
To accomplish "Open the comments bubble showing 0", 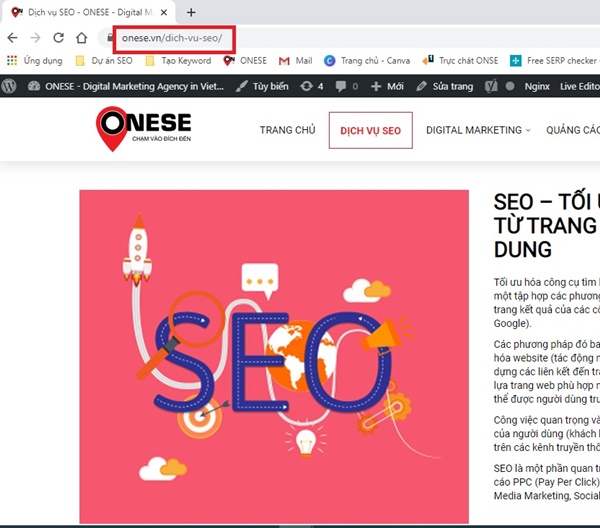I will 347,86.
